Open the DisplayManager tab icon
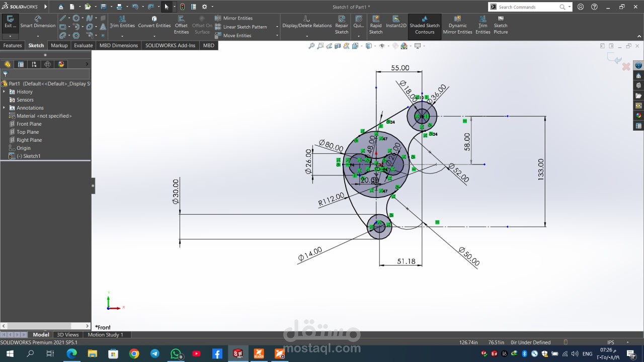Viewport: 644px width, 362px height. coord(61,64)
